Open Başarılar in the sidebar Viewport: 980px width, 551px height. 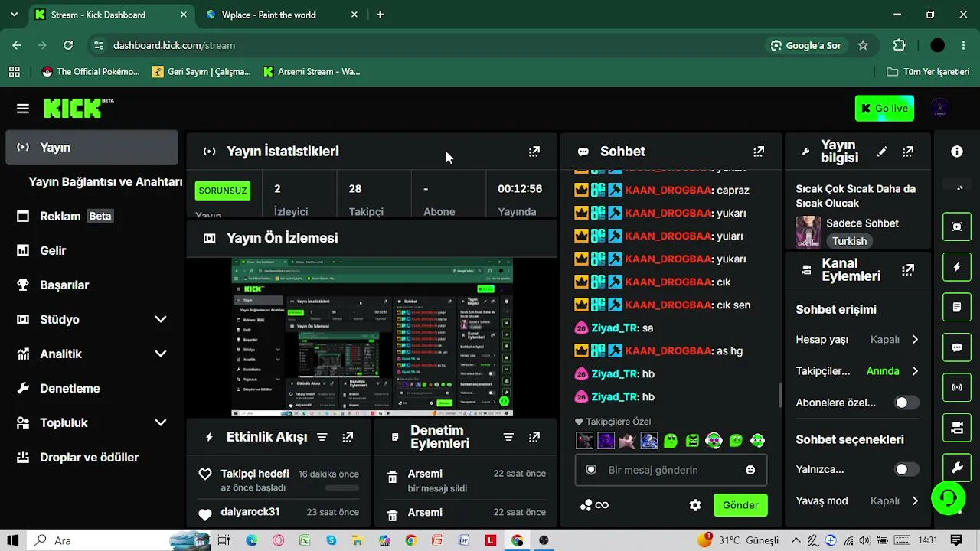tap(92, 285)
